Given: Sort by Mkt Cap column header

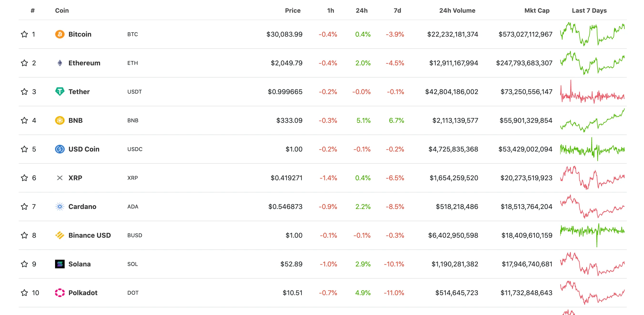Looking at the screenshot, I should pos(537,11).
